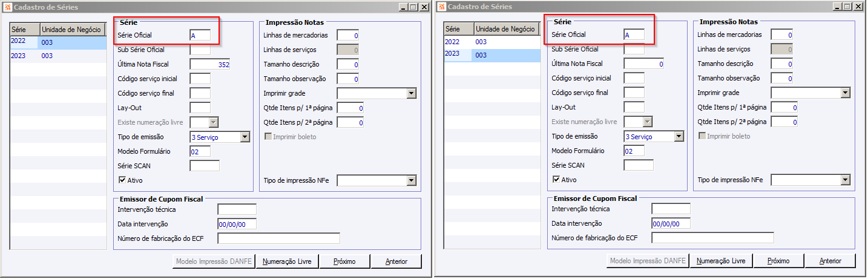Click Sub Série Oficial field, left window

coord(200,50)
